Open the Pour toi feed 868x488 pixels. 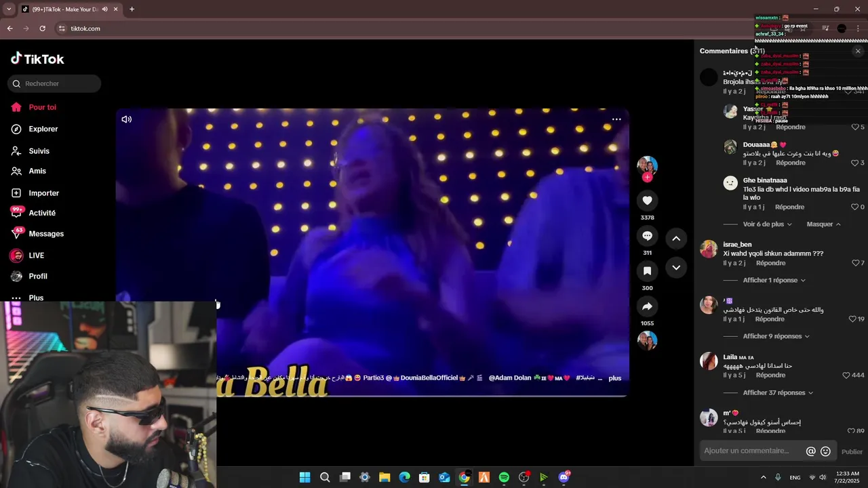(x=42, y=107)
